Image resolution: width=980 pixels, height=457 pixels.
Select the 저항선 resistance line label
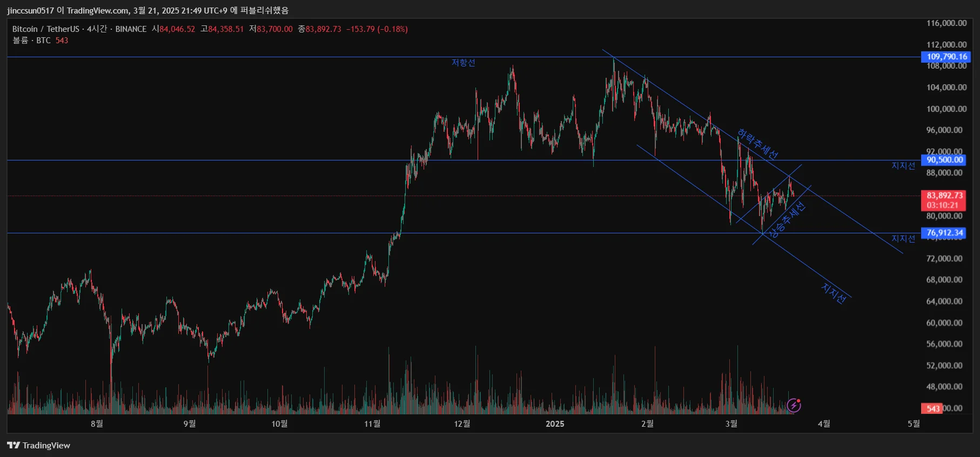[464, 63]
